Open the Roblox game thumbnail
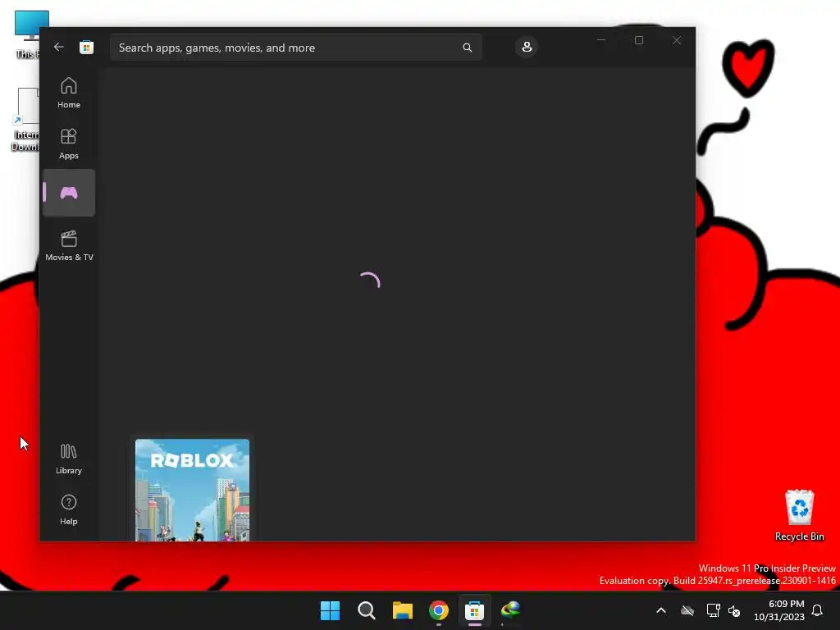 click(192, 491)
